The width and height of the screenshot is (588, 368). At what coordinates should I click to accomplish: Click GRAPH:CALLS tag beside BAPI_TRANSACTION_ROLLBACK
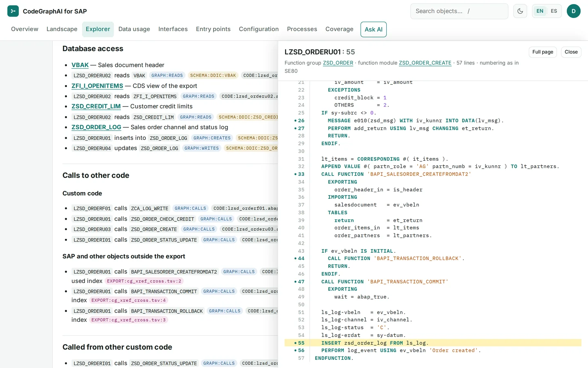225,311
